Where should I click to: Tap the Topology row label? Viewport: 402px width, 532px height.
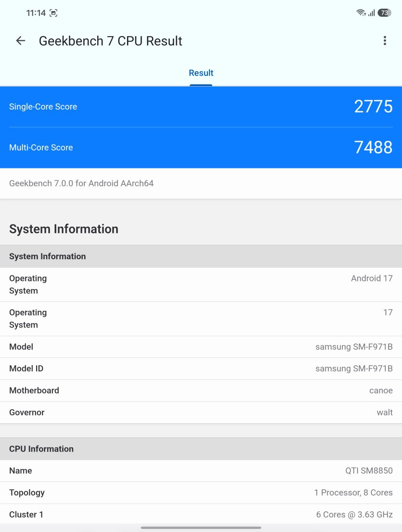[x=27, y=493]
